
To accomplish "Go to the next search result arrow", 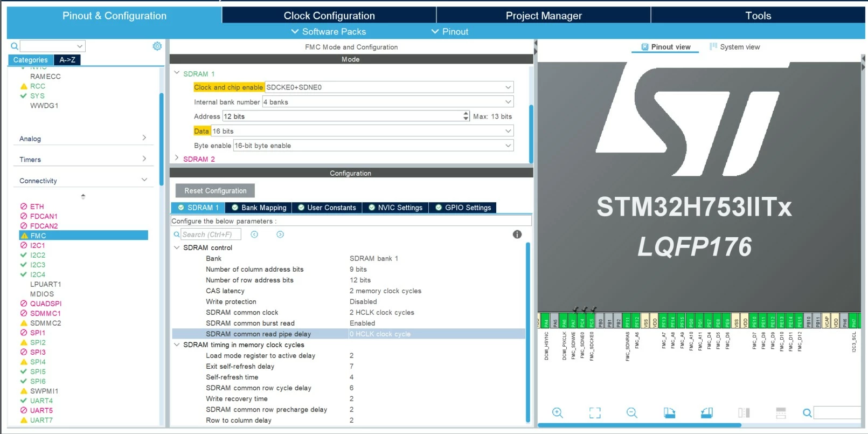I will [x=280, y=235].
